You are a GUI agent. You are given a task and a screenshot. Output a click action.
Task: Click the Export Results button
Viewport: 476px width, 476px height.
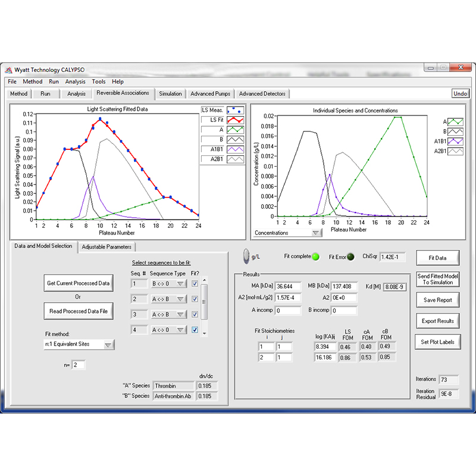pos(437,321)
